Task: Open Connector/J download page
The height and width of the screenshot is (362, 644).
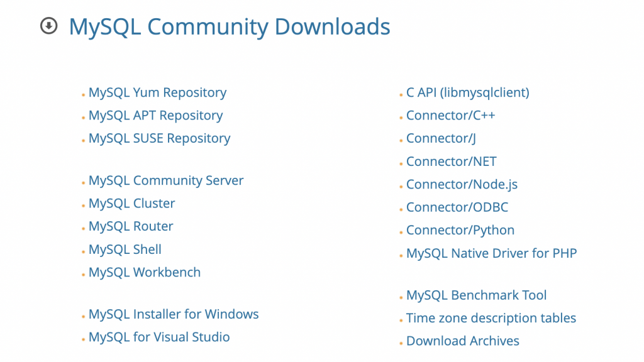Action: click(x=441, y=139)
